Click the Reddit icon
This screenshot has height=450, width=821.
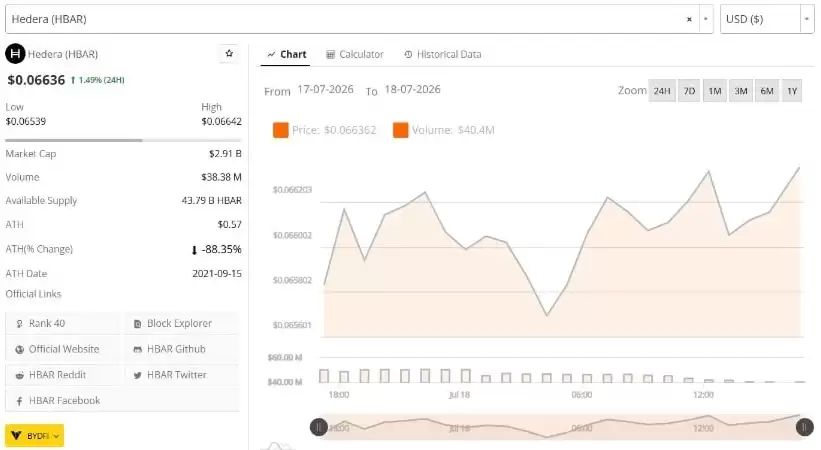click(19, 376)
